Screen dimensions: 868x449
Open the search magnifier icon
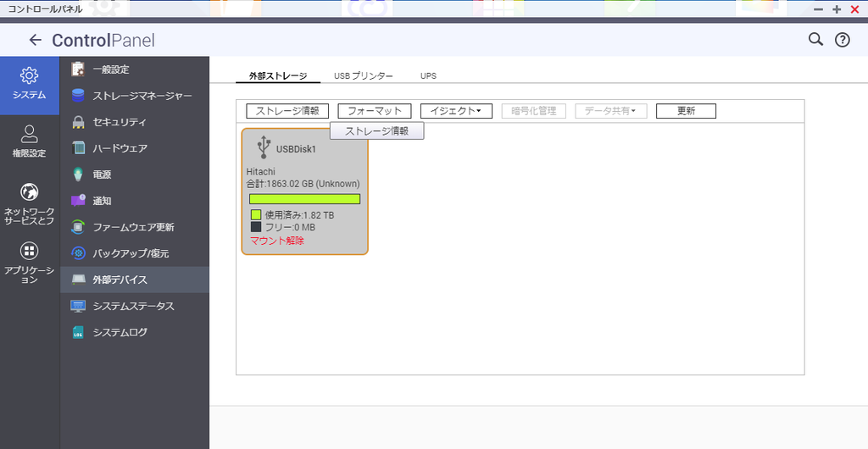[x=815, y=39]
